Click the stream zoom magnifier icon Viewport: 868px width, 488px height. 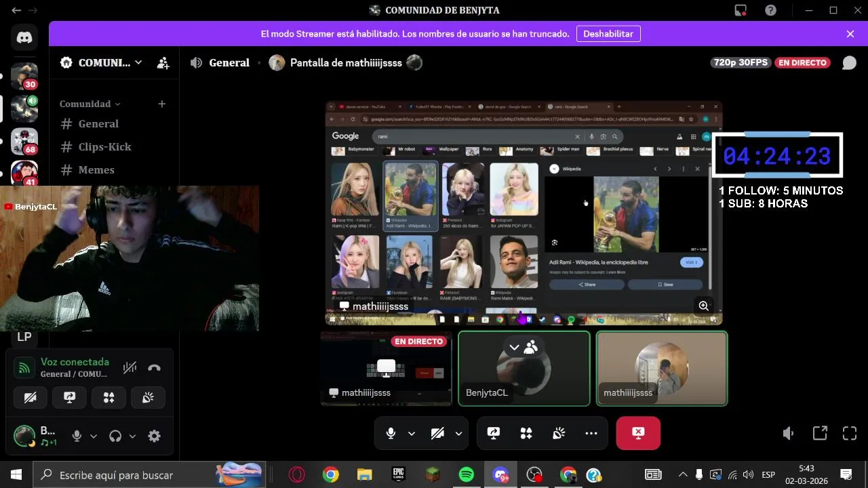pyautogui.click(x=703, y=306)
